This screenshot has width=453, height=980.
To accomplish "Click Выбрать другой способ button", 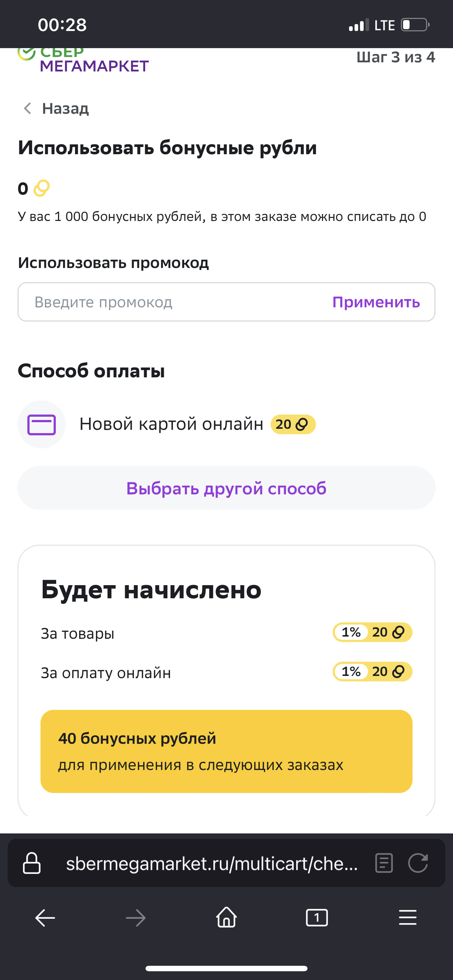I will point(226,488).
